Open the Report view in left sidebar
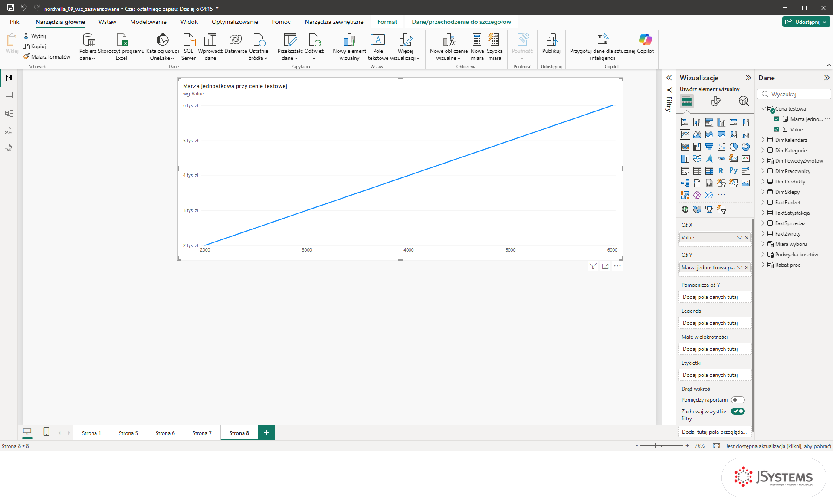 (9, 78)
